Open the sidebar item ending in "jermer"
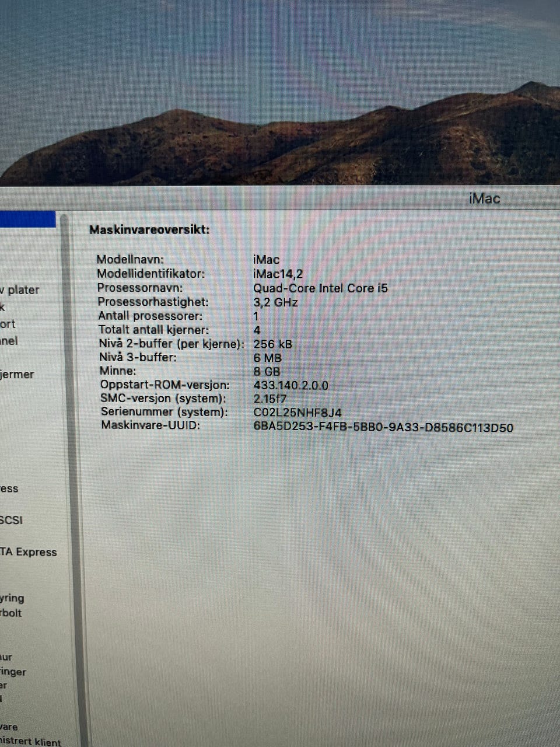The image size is (560, 747). tap(17, 375)
